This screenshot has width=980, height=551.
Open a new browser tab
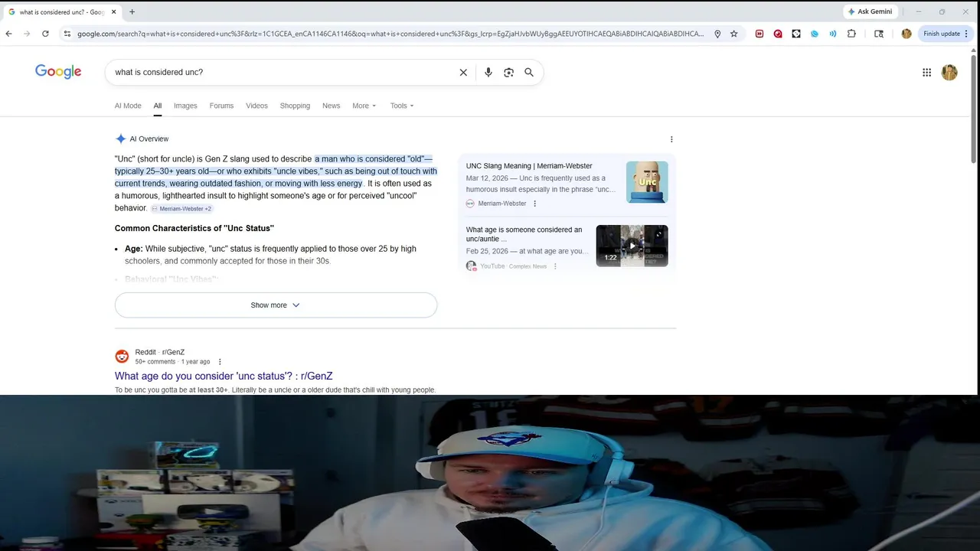(132, 11)
